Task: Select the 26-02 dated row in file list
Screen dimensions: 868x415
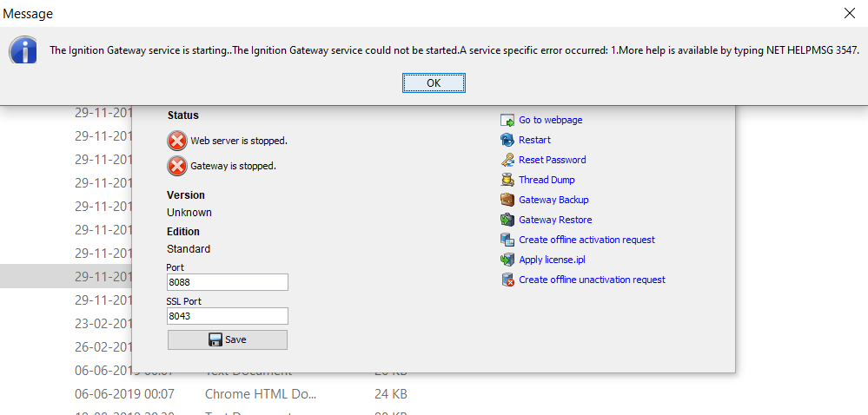Action: [x=66, y=347]
